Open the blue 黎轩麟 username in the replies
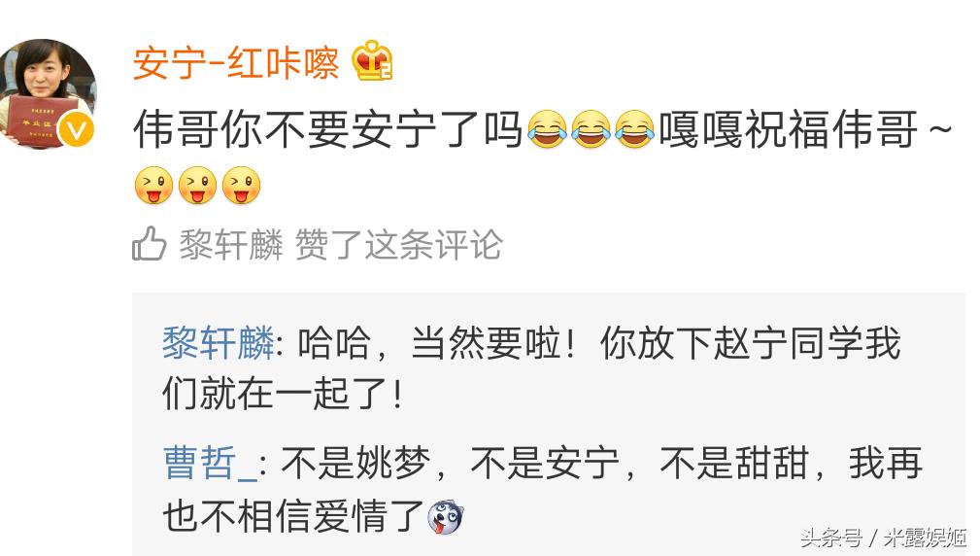The image size is (980, 556). point(219,343)
